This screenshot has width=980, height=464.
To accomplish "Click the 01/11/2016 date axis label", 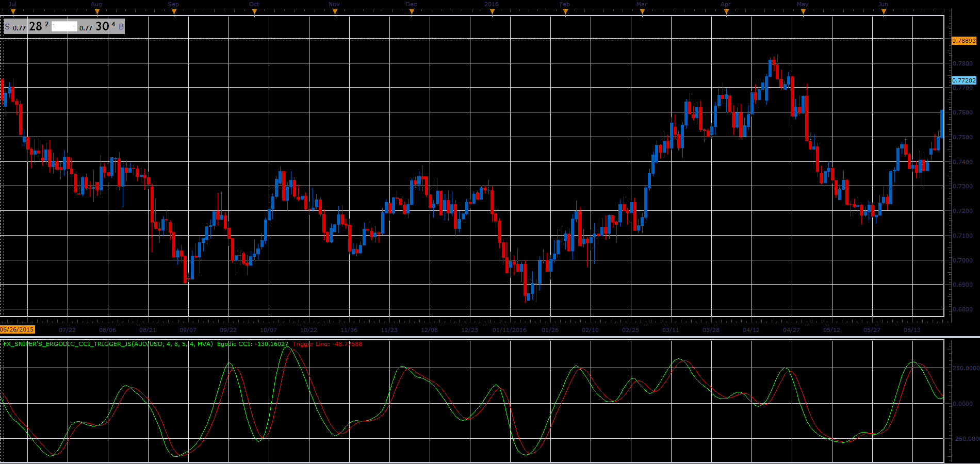I will coord(510,330).
